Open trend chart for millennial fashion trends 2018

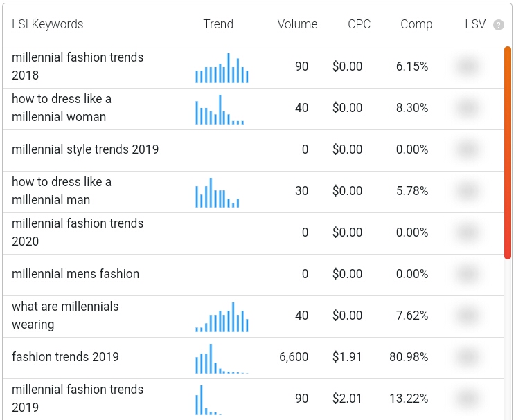[x=222, y=68]
